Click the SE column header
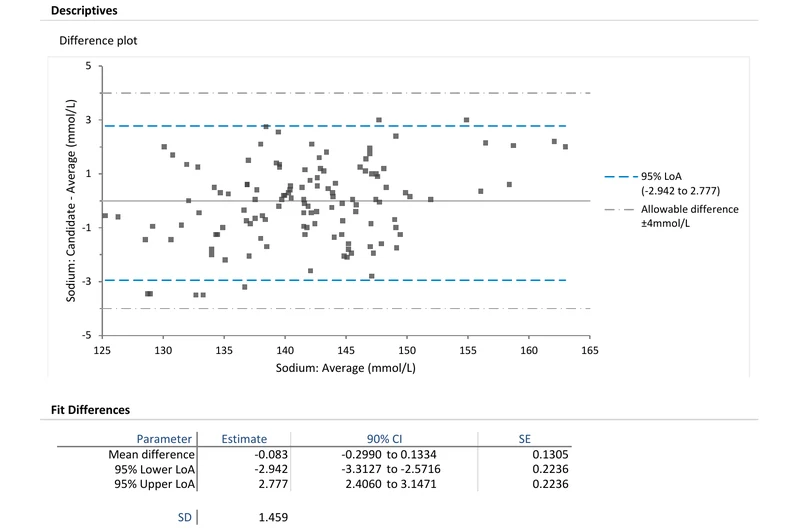 [x=524, y=439]
